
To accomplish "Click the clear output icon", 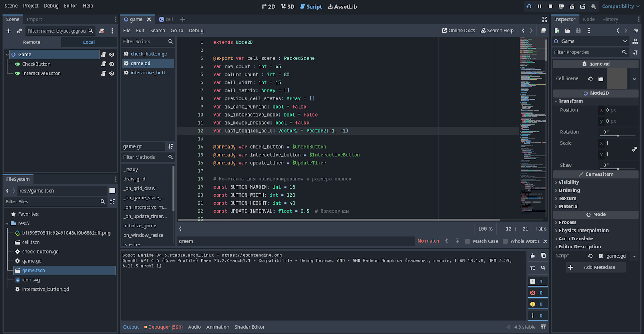I will (x=533, y=256).
